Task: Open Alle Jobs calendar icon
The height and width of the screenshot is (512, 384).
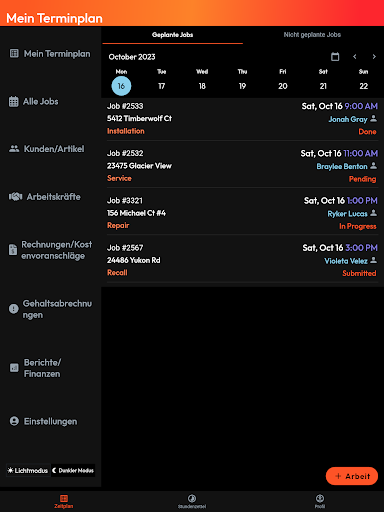Action: [14, 101]
